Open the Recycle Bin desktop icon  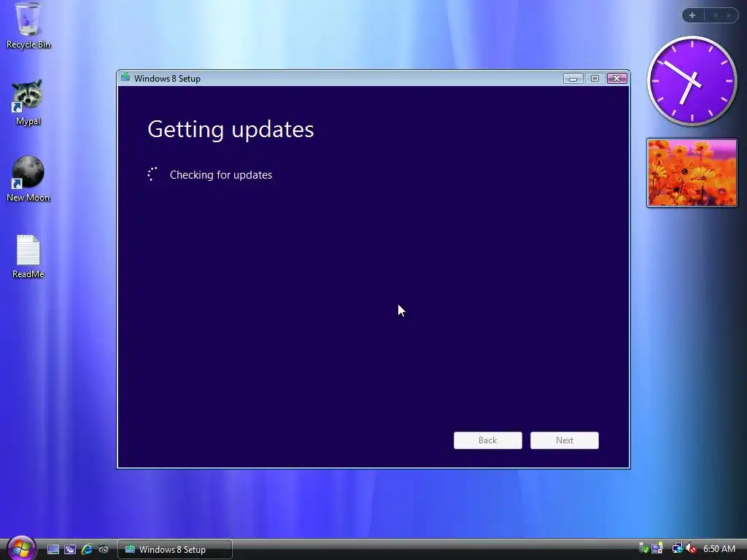(28, 26)
